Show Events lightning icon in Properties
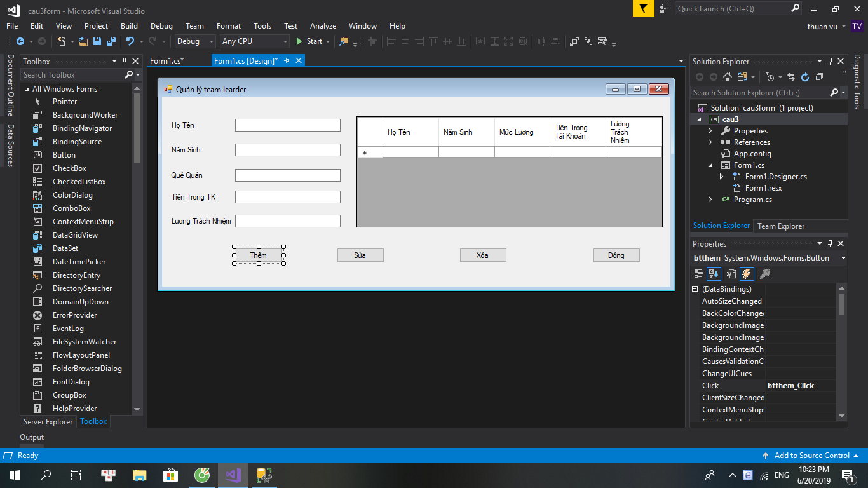 point(747,274)
